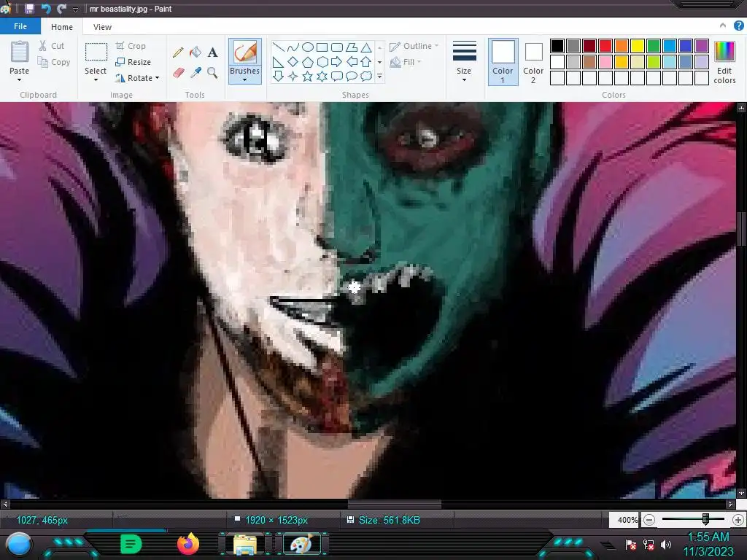747x560 pixels.
Task: Open the File menu
Action: [20, 26]
